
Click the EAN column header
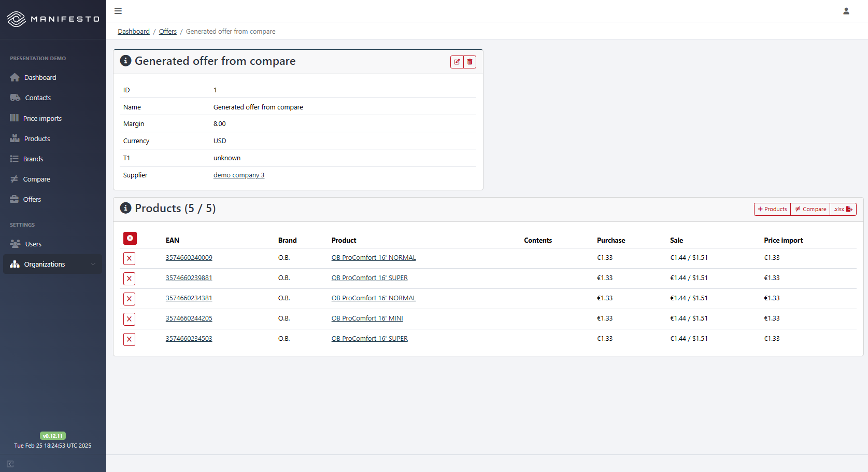[x=173, y=240]
